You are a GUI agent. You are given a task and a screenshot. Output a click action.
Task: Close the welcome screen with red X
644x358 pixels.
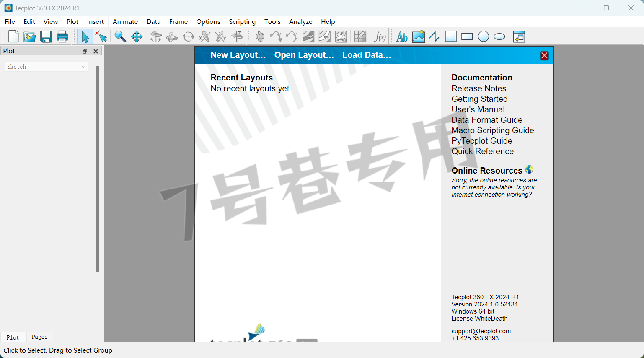tap(544, 55)
